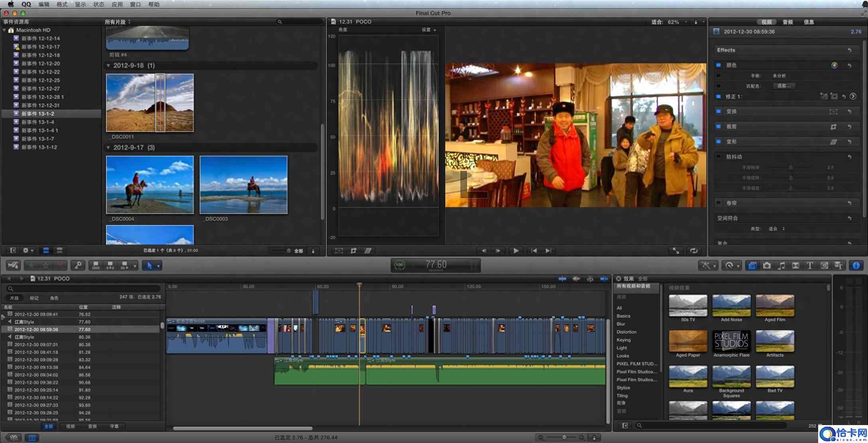
Task: Open QQ application from menu bar
Action: 27,4
